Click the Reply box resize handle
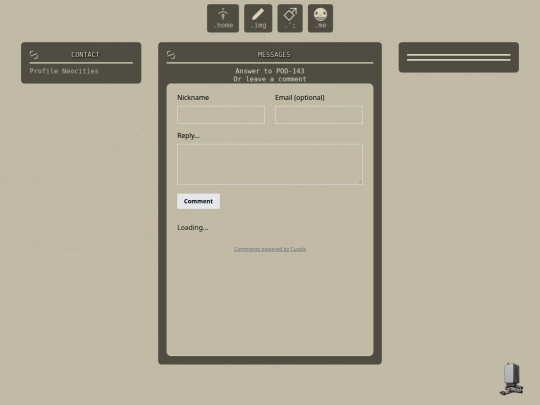Image resolution: width=540 pixels, height=405 pixels. [x=360, y=182]
